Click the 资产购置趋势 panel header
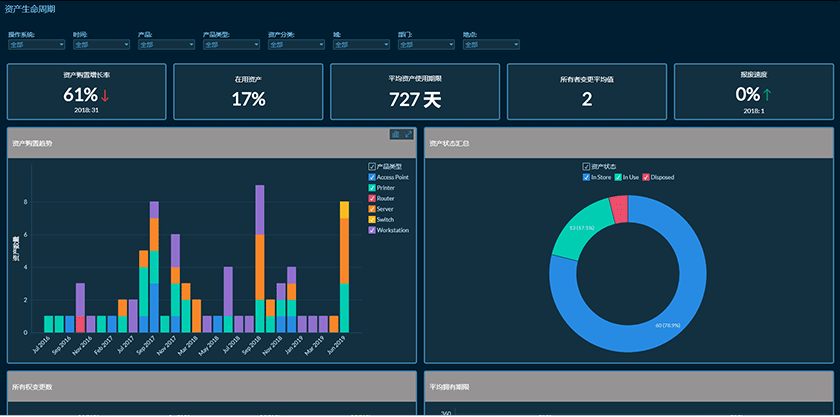 point(212,143)
